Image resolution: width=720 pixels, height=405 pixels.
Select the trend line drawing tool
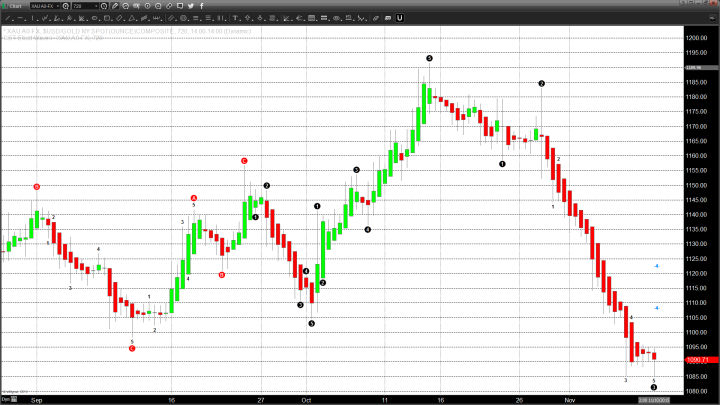8,18
